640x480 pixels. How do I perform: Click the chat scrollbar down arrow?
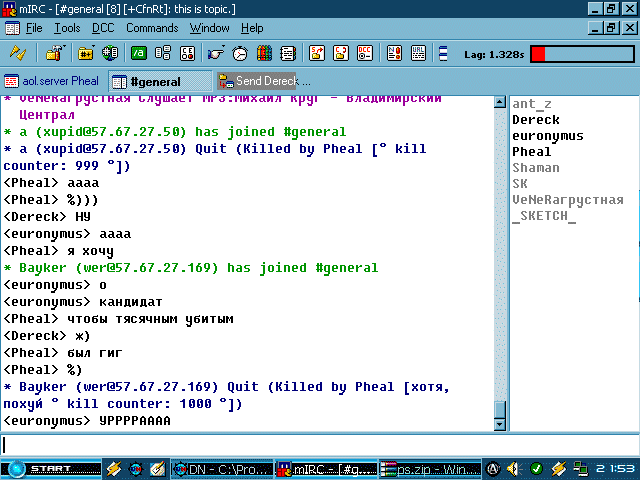[500, 424]
